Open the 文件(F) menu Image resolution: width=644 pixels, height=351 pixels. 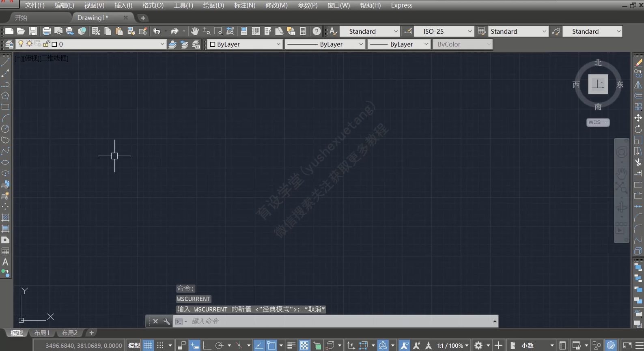coord(35,5)
